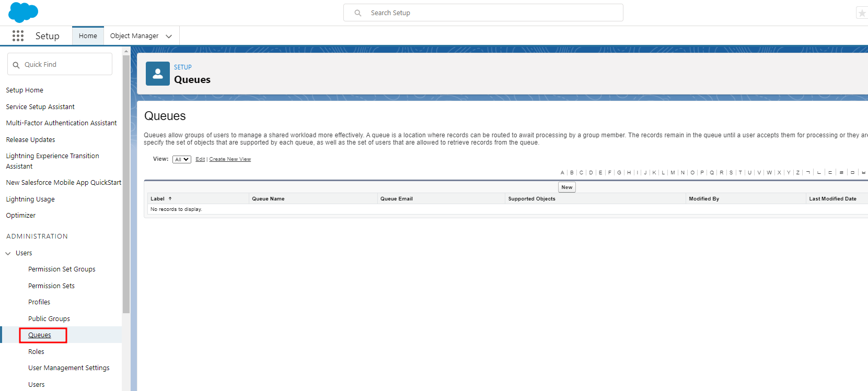
Task: Filter the queue list by letter C
Action: click(581, 173)
